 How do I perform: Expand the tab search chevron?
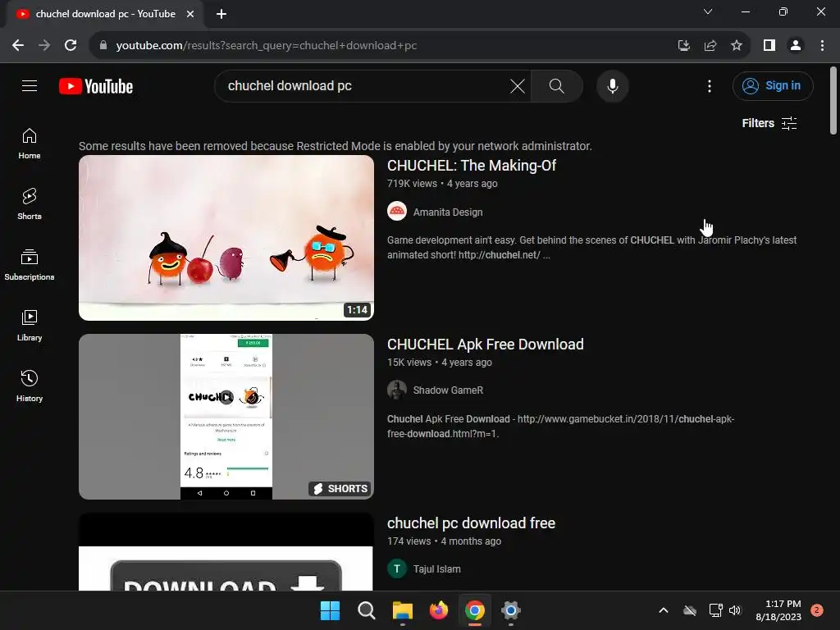[x=708, y=11]
